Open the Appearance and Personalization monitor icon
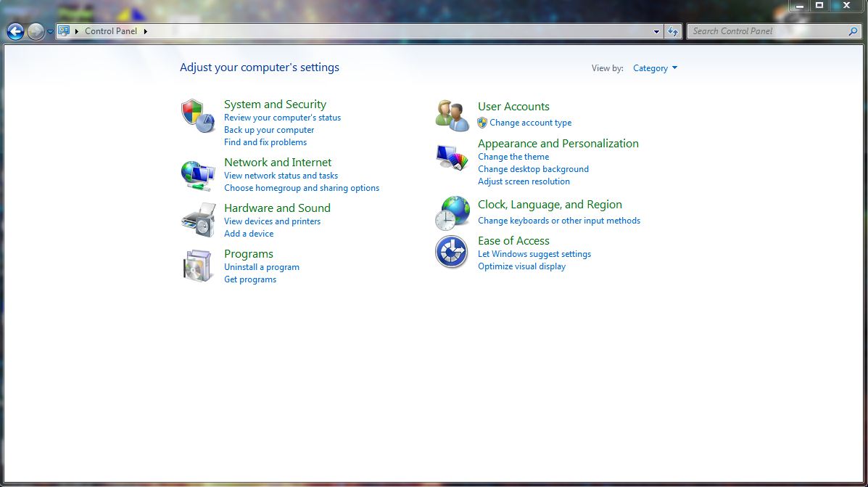This screenshot has height=487, width=868. click(x=452, y=157)
